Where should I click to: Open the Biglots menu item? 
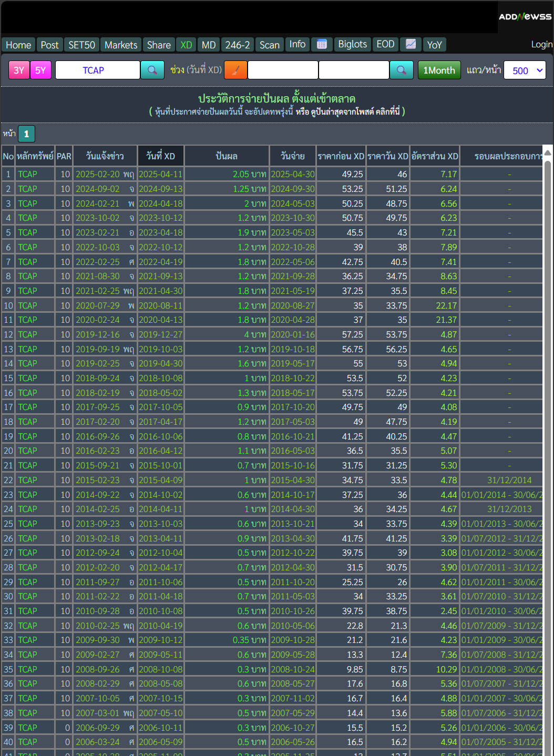353,45
